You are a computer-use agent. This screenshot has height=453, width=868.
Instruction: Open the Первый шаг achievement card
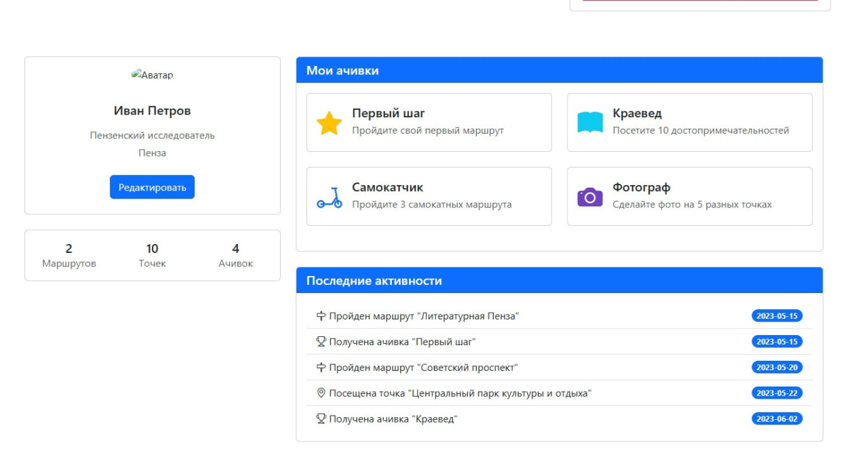(x=429, y=122)
